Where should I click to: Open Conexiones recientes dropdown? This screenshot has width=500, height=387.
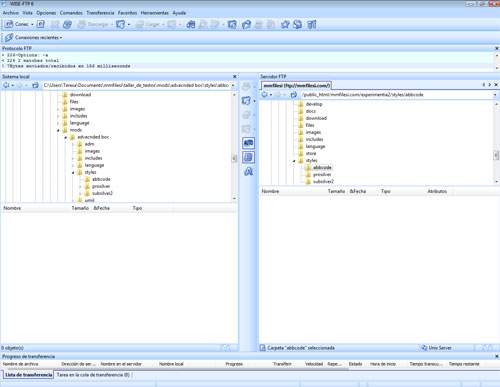(x=61, y=38)
